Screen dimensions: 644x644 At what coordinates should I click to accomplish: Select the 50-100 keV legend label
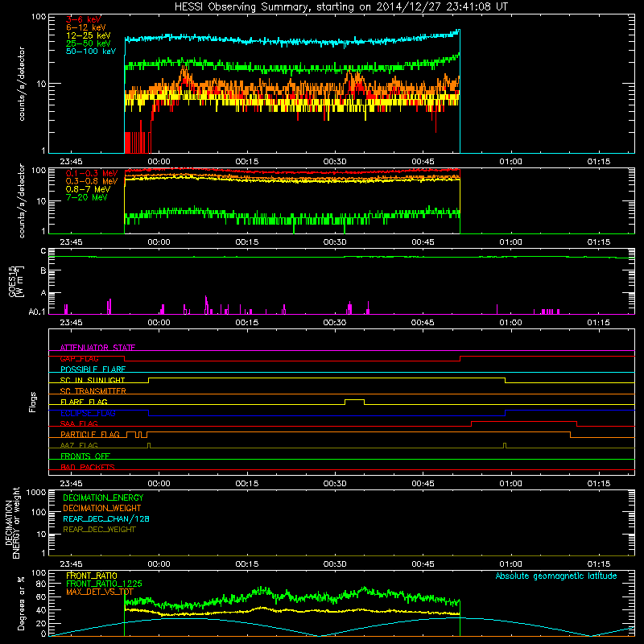(x=91, y=52)
